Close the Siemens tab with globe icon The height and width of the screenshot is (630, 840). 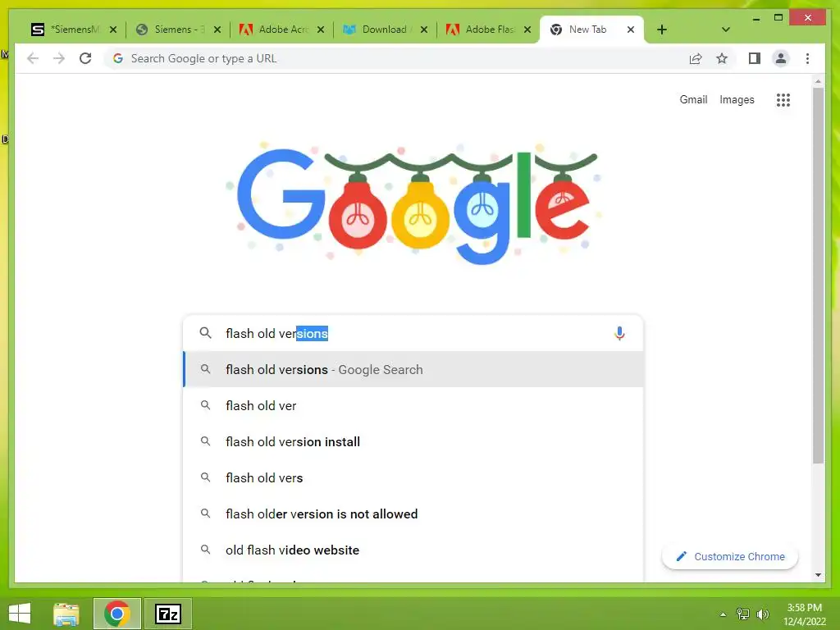coord(217,30)
